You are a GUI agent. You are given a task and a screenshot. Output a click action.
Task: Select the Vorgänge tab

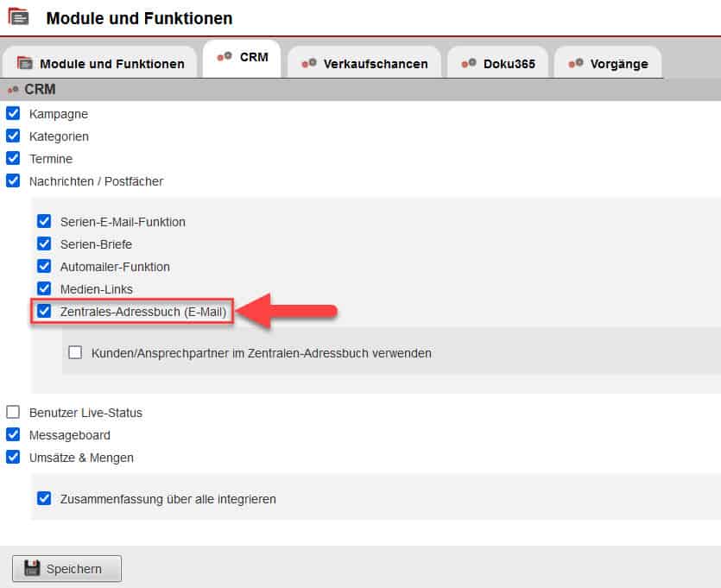tap(608, 64)
